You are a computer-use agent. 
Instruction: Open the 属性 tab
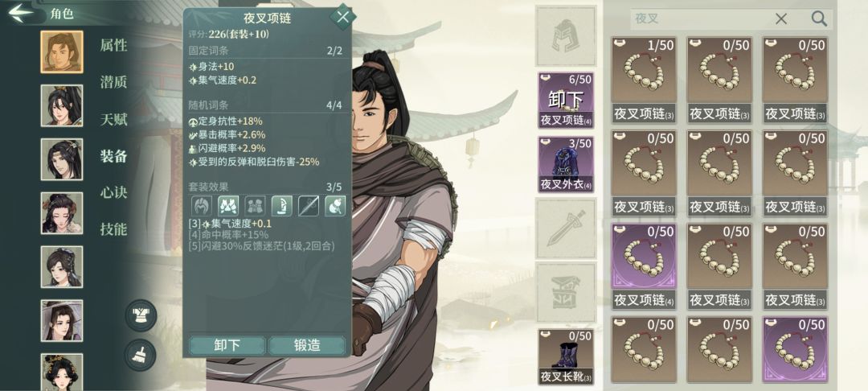(113, 45)
